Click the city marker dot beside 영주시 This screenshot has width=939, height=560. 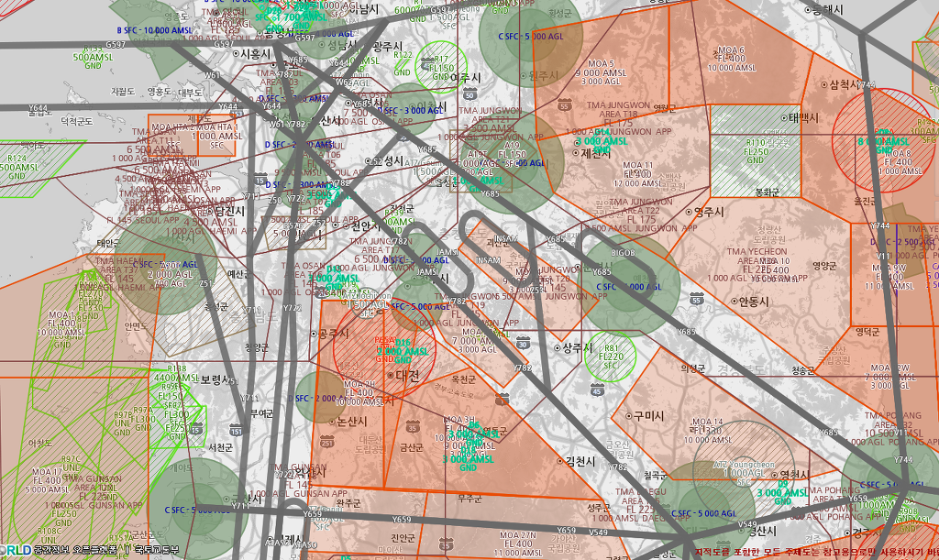[x=689, y=212]
